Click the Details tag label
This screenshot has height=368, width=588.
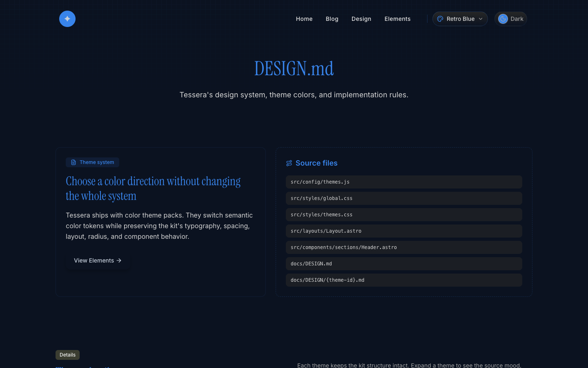click(67, 355)
